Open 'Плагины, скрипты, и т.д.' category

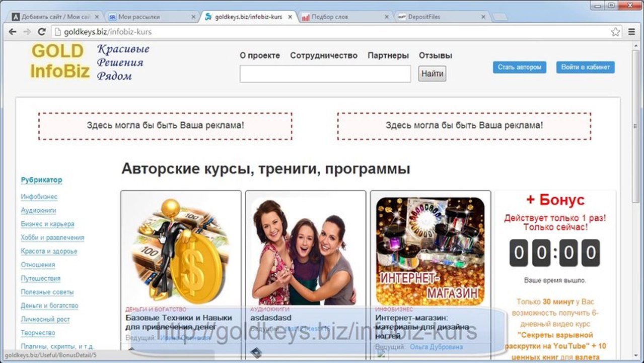pyautogui.click(x=57, y=346)
